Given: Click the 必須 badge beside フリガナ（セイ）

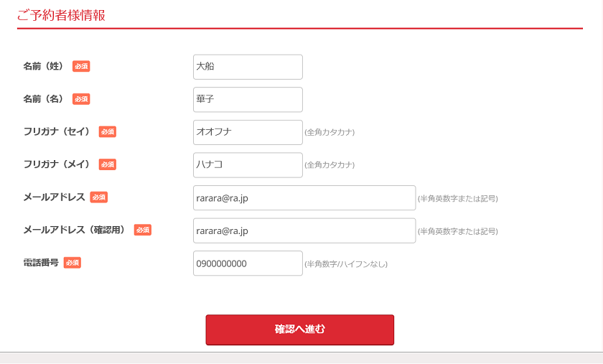Looking at the screenshot, I should [107, 131].
